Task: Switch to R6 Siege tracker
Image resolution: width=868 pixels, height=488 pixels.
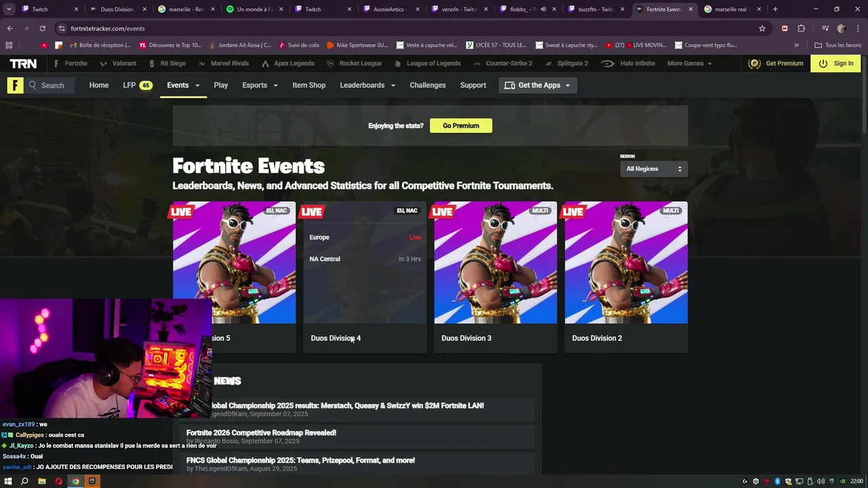Action: (166, 63)
